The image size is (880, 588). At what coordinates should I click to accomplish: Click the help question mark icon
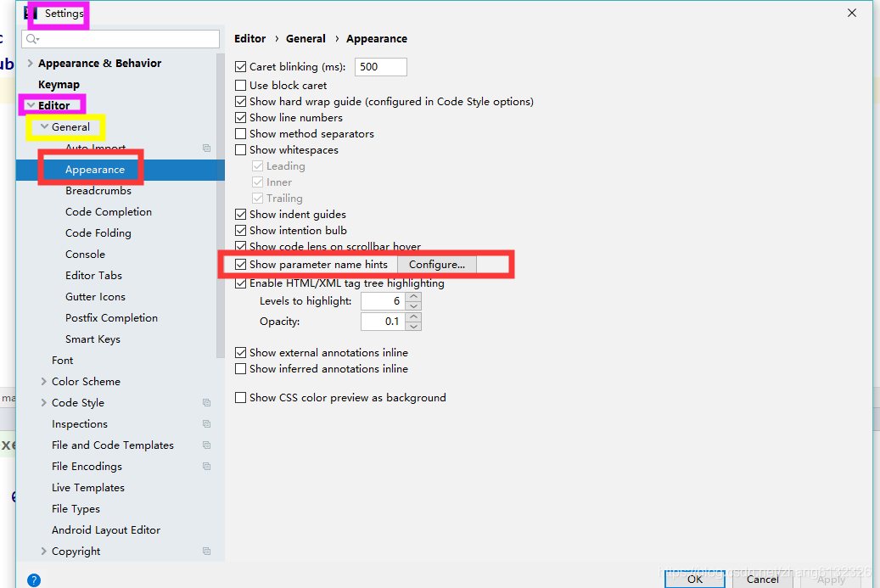34,580
